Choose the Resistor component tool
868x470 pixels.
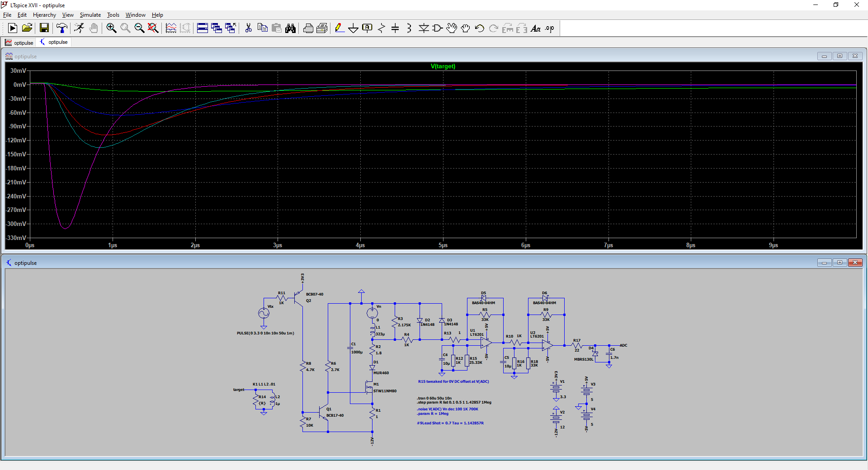coord(381,28)
